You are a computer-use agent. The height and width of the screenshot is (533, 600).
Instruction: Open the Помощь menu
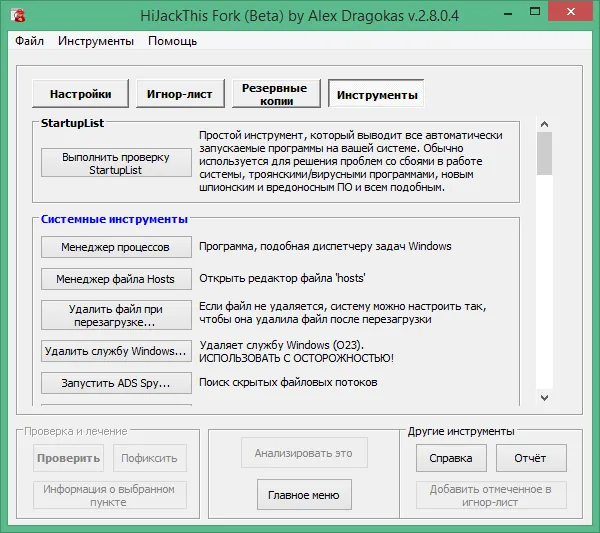click(x=172, y=41)
